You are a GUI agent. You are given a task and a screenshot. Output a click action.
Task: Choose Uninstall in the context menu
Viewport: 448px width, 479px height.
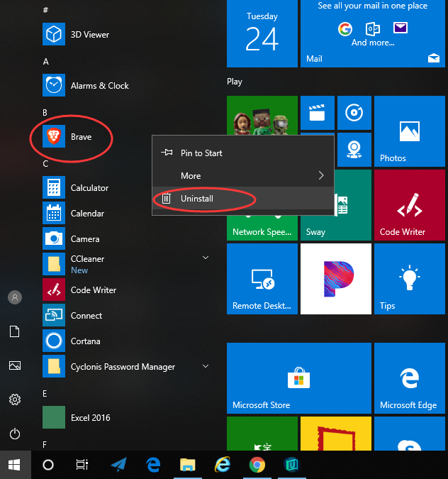tap(243, 198)
